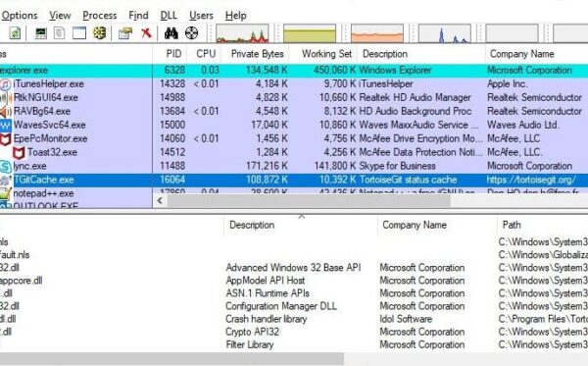This screenshot has width=588, height=366.
Task: Select iTunesHelper.exe process name
Action: [48, 84]
